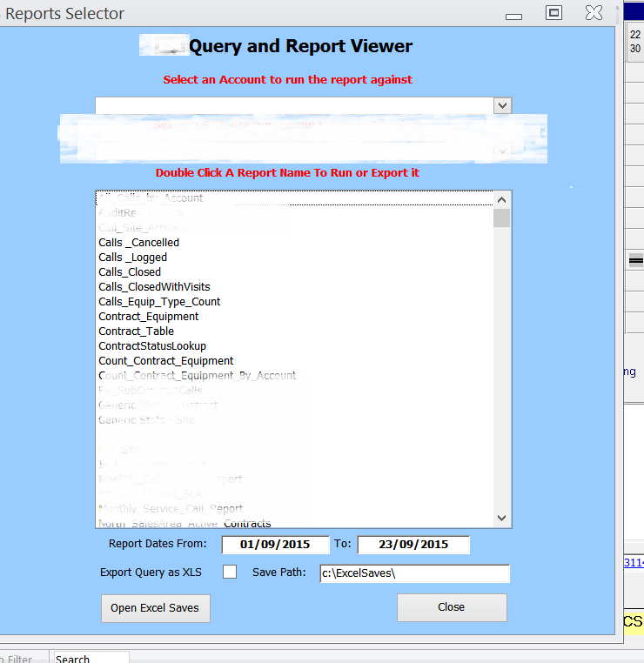Click the Save Path text field
The height and width of the screenshot is (663, 644).
[415, 573]
